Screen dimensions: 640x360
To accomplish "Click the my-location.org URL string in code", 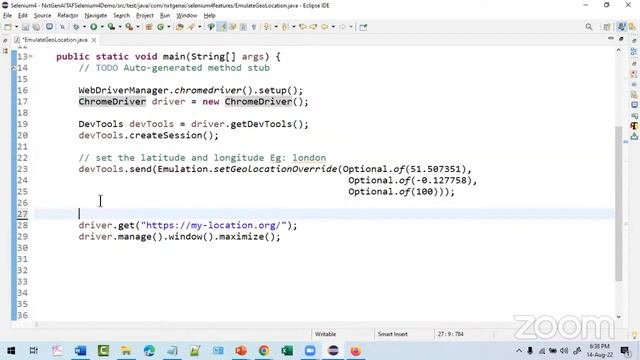I will [213, 225].
